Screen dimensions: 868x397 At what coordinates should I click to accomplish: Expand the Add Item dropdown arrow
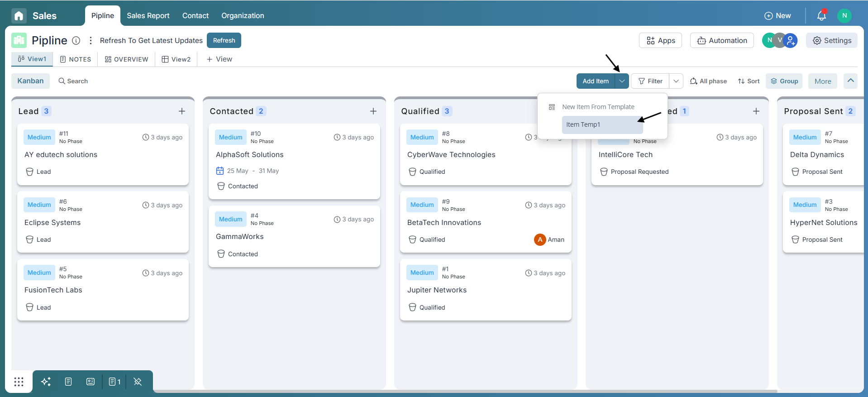(x=622, y=81)
